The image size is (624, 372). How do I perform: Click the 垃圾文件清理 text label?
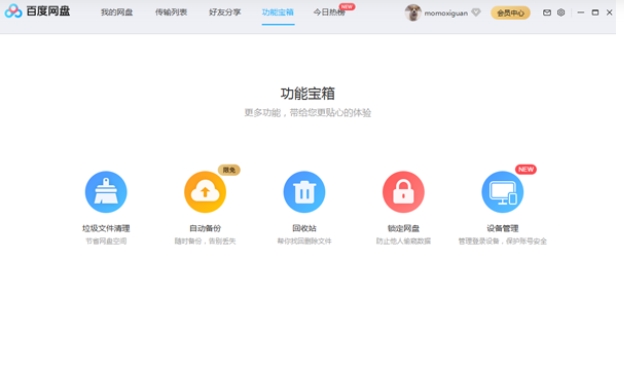tap(106, 228)
